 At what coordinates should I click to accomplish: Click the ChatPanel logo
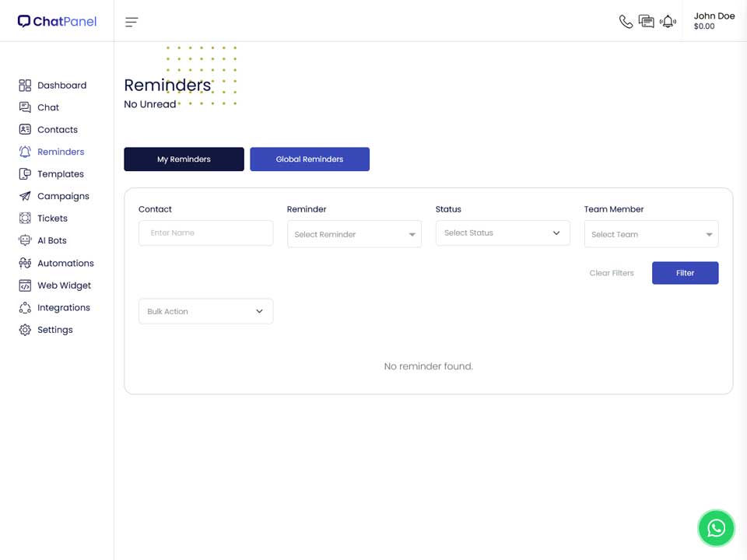tap(57, 22)
